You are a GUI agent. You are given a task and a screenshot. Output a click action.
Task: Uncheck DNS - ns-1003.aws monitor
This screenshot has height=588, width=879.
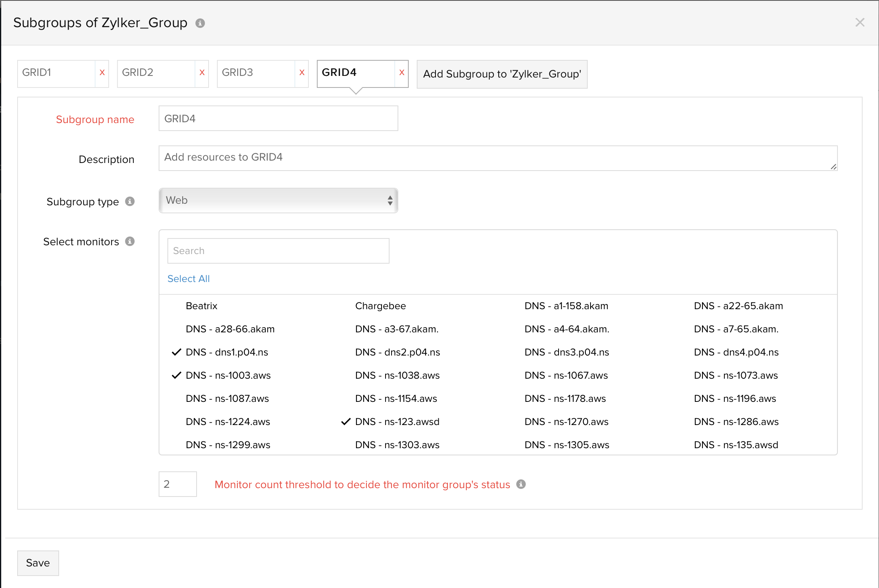point(228,375)
